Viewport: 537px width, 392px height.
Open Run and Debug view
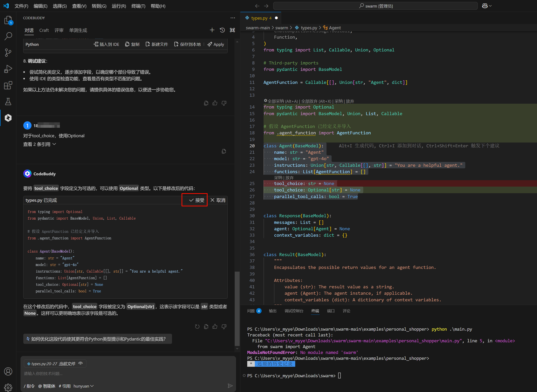pyautogui.click(x=8, y=69)
